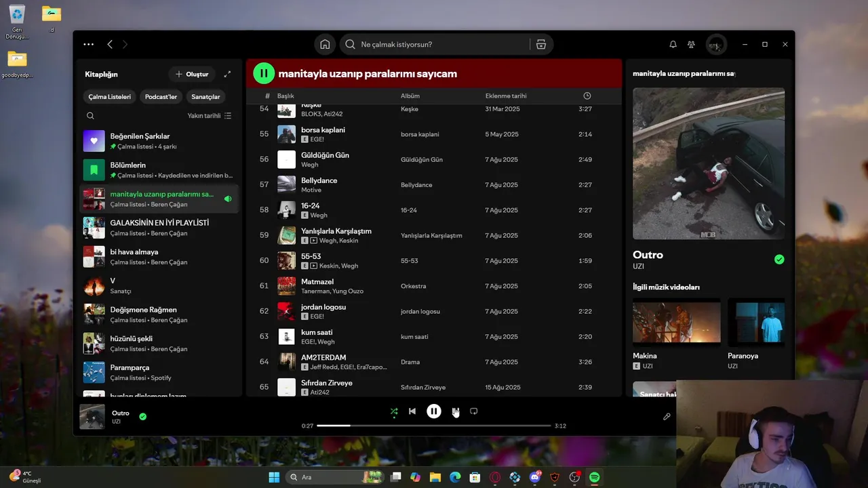Open Değişmene Rağmen playlist
Viewport: 868px width, 488px height.
pos(159,314)
